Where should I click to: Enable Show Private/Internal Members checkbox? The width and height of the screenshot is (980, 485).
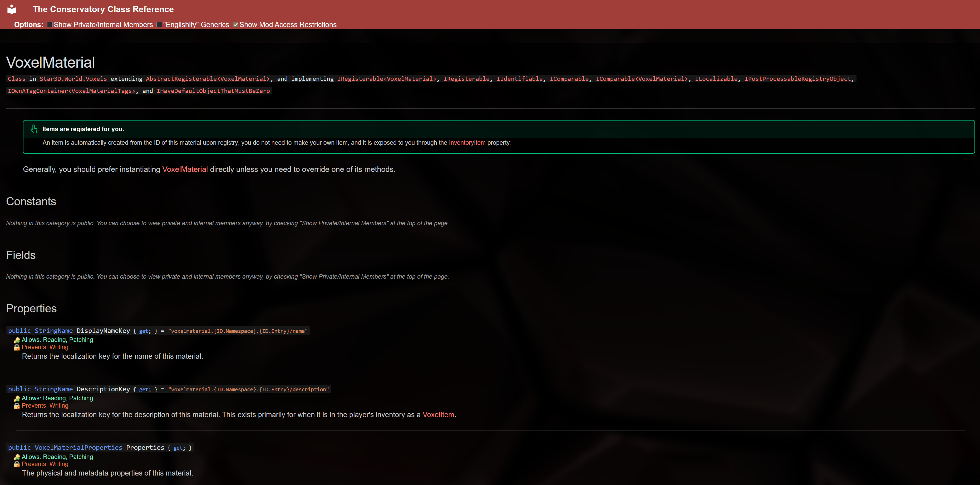[50, 25]
